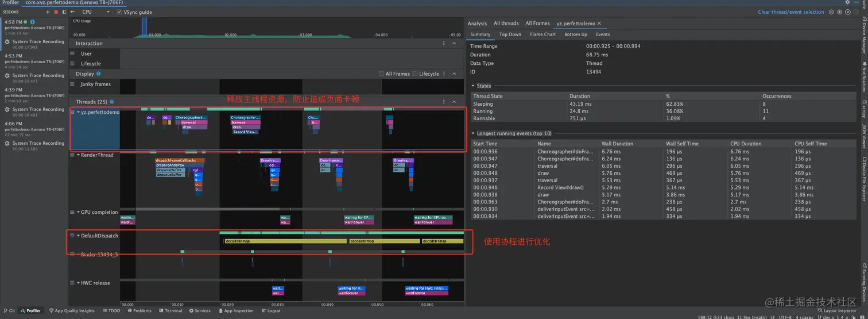
Task: Collapse the yz.perfettodemo thread
Action: coord(79,112)
